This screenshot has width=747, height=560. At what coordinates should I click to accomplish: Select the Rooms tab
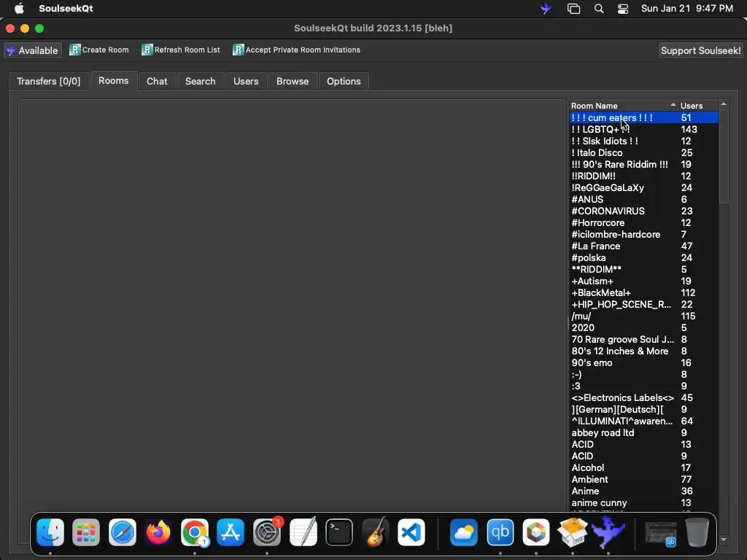coord(113,81)
